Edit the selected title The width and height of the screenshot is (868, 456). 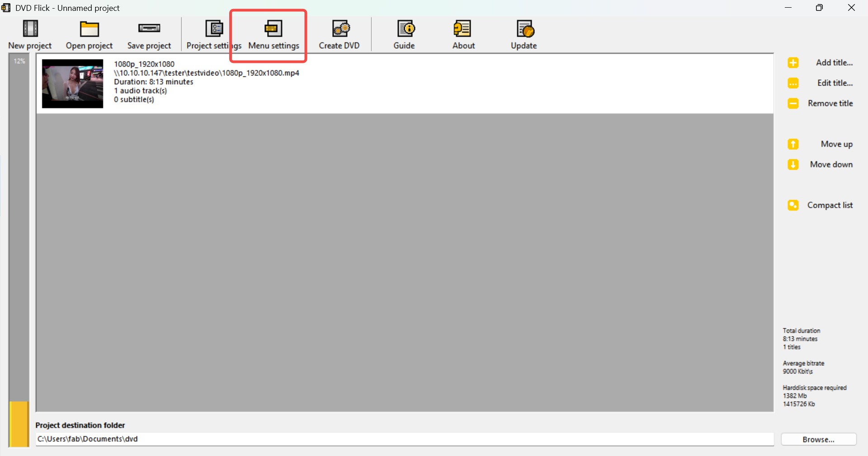coord(835,83)
